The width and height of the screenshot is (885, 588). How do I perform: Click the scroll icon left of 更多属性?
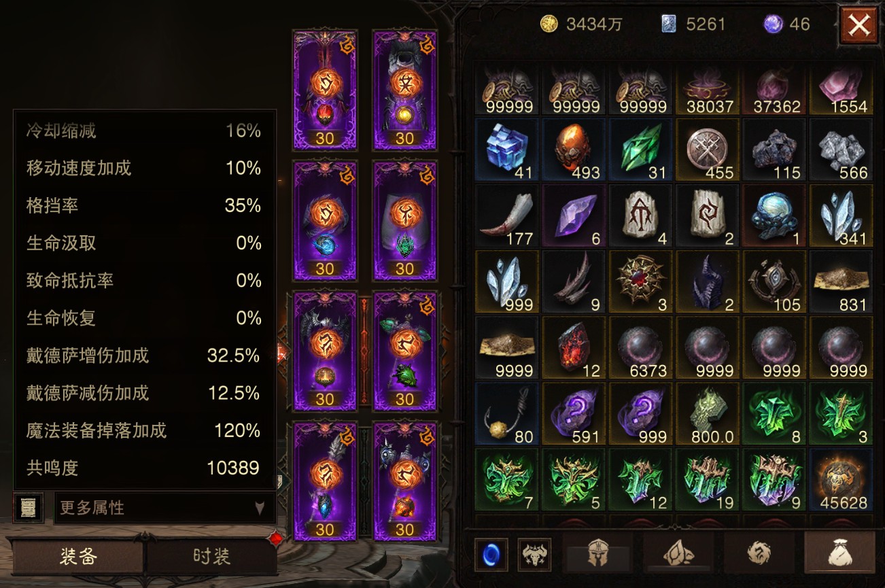tap(29, 508)
